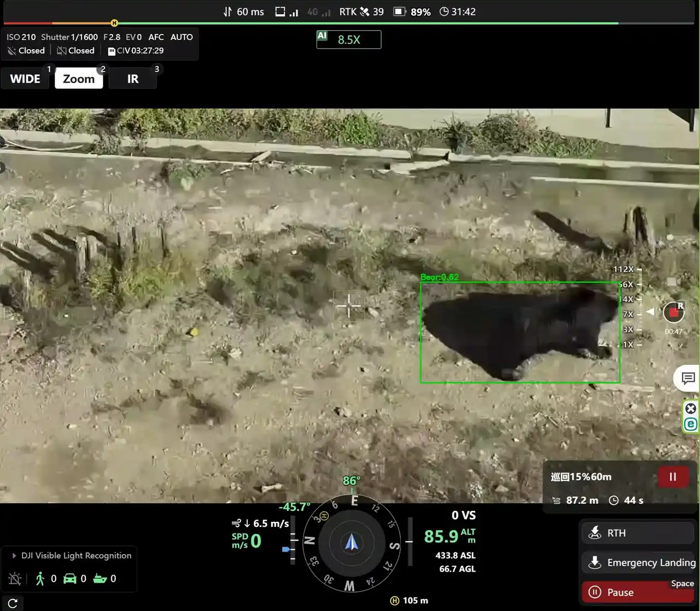
Task: Close the overlay with the round X icon
Action: [x=691, y=409]
